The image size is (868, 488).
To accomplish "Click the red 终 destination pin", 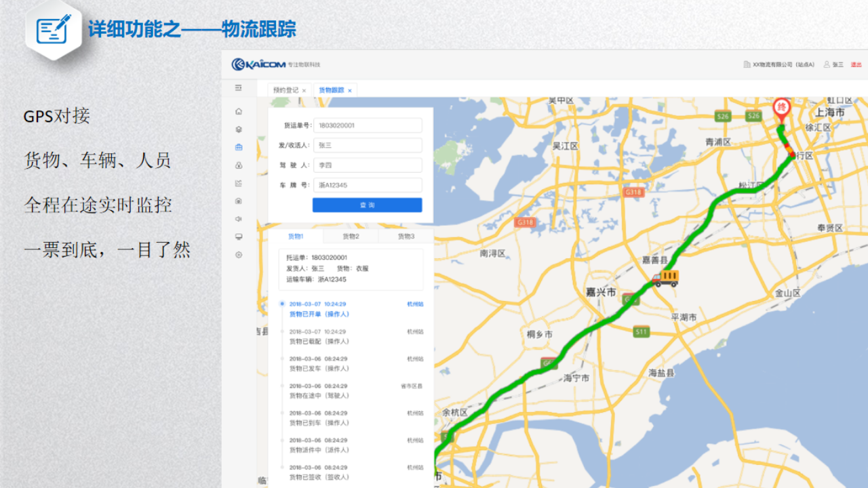I will click(782, 108).
